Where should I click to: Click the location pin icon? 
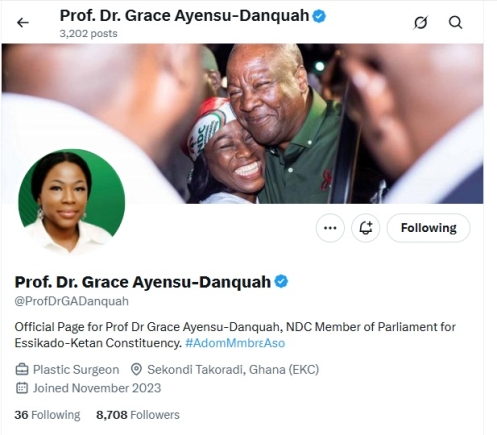(x=136, y=369)
